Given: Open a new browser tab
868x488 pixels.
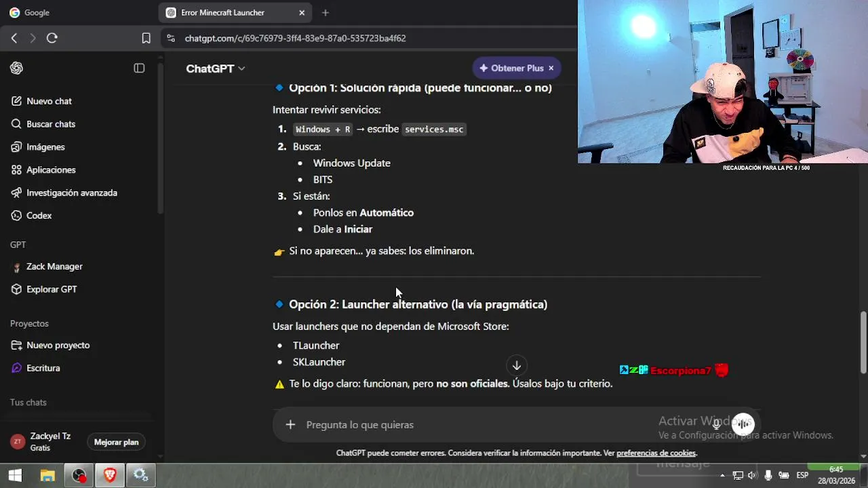Looking at the screenshot, I should coord(325,13).
